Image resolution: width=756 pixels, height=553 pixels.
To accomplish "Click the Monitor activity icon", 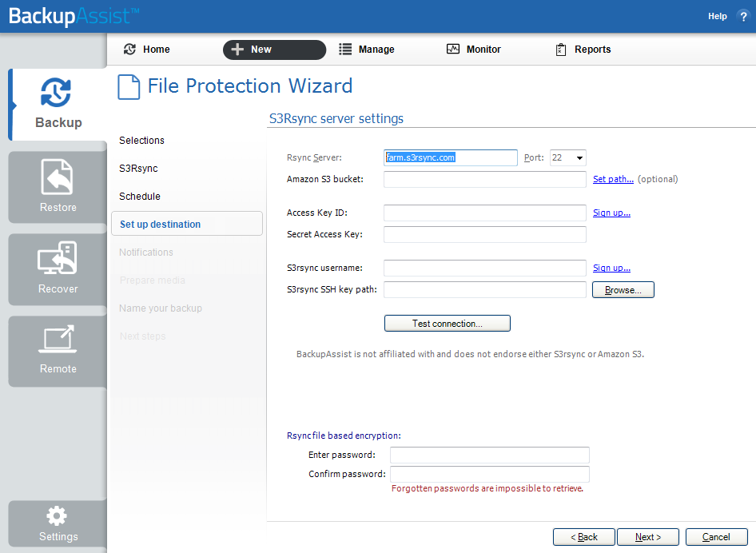I will (453, 50).
